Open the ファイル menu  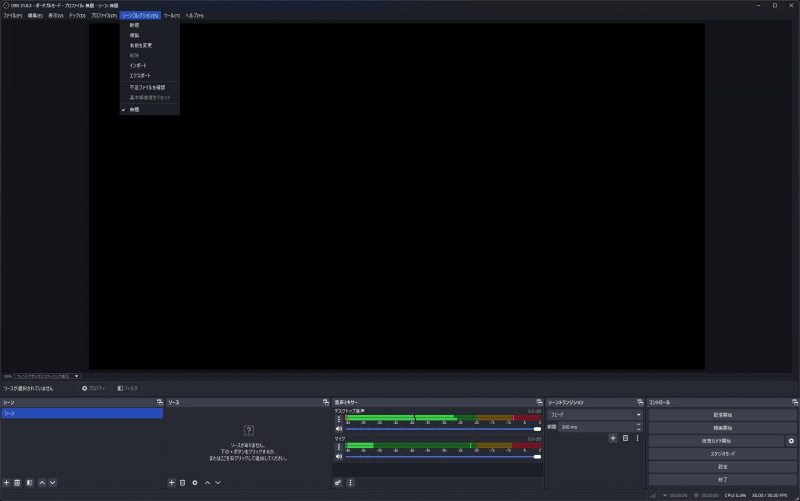click(x=12, y=16)
